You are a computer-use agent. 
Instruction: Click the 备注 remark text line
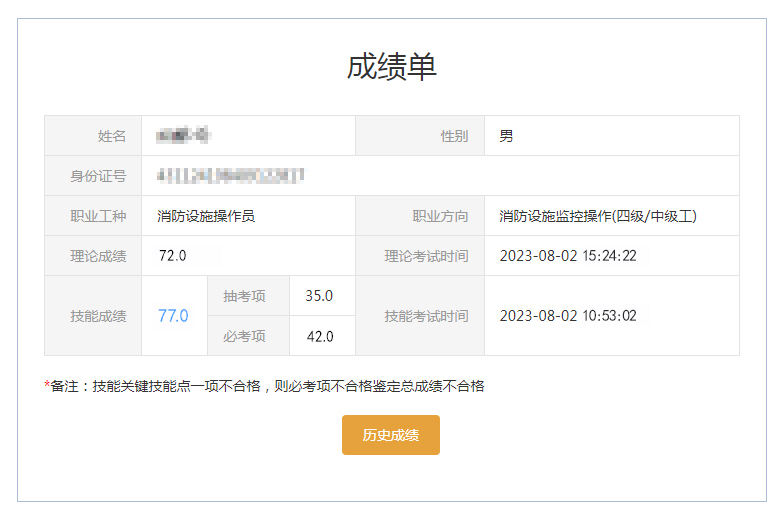click(266, 386)
